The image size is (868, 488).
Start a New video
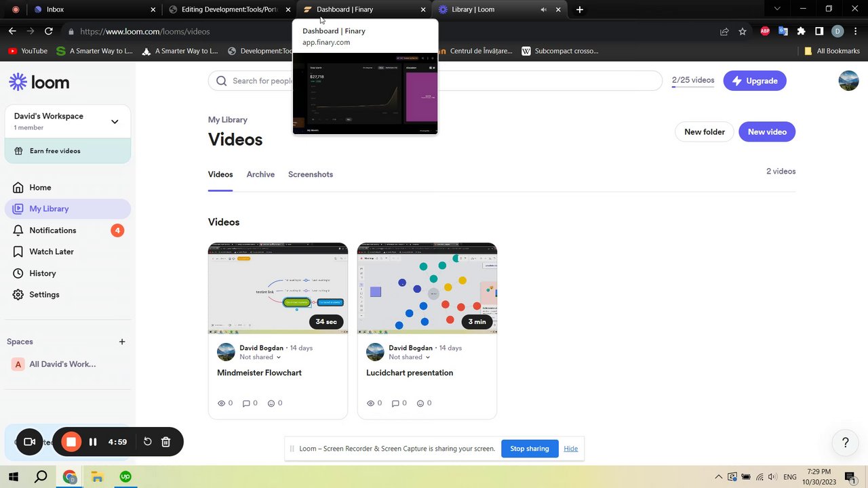767,132
